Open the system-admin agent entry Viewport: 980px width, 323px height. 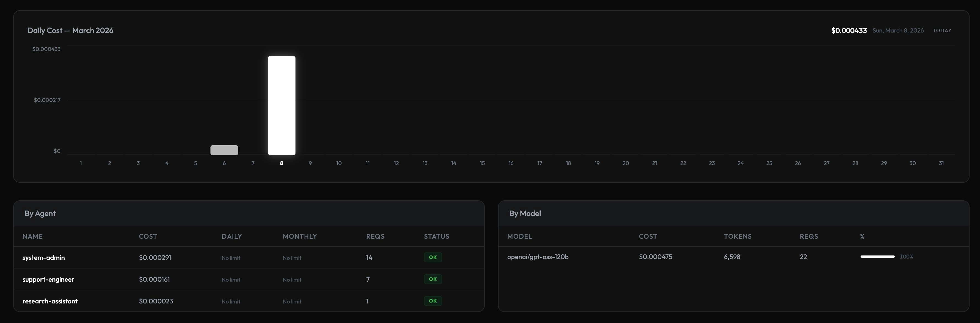click(x=43, y=257)
